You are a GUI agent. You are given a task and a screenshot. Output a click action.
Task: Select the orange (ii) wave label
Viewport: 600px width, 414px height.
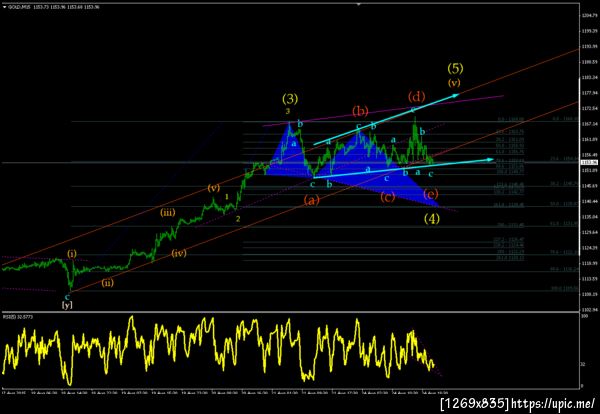[x=108, y=283]
